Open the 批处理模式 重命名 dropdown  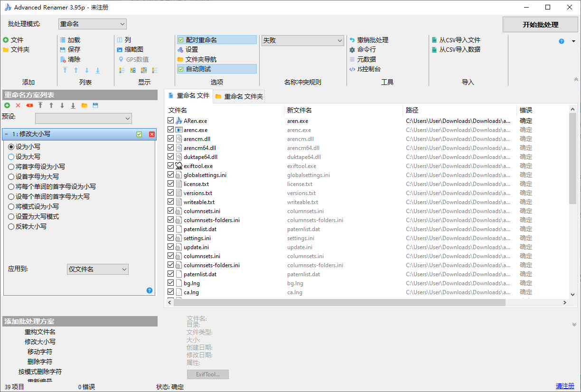93,24
